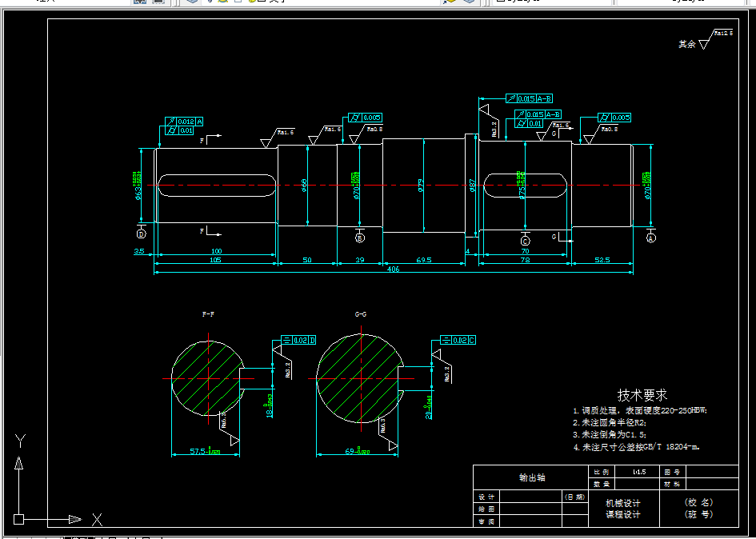Viewport: 756px width, 539px height.
Task: Select the symmetry tolerance frame 0.02 C
Action: tap(458, 341)
